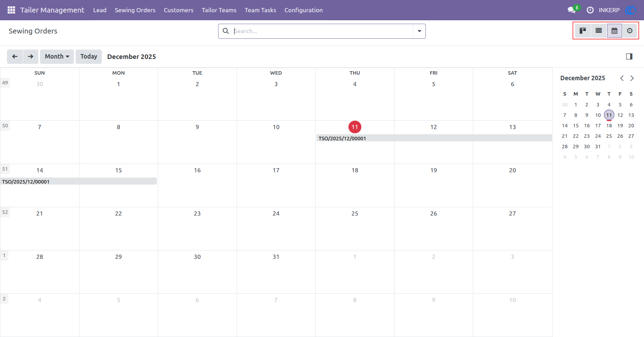The height and width of the screenshot is (337, 644).
Task: Open the messages chat icon
Action: (572, 10)
